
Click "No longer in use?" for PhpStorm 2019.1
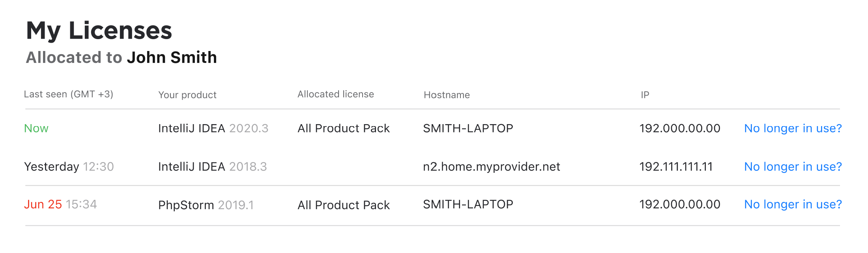793,204
